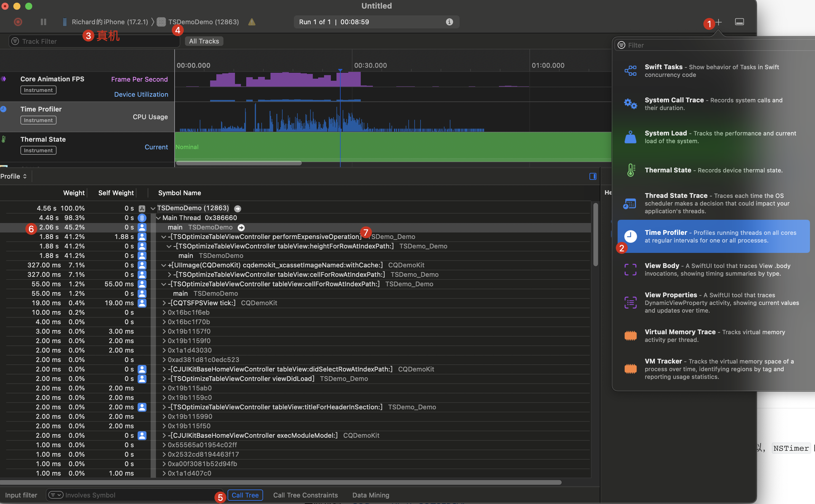Image resolution: width=815 pixels, height=504 pixels.
Task: Click the Main Thread row thread icon
Action: click(x=142, y=218)
